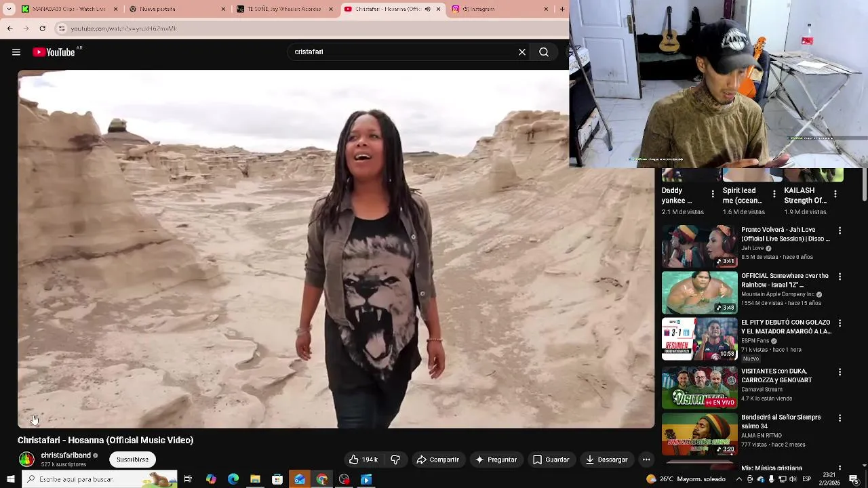Screen dimensions: 868x488
Task: Open Microsoft Store from the taskbar
Action: [277, 479]
